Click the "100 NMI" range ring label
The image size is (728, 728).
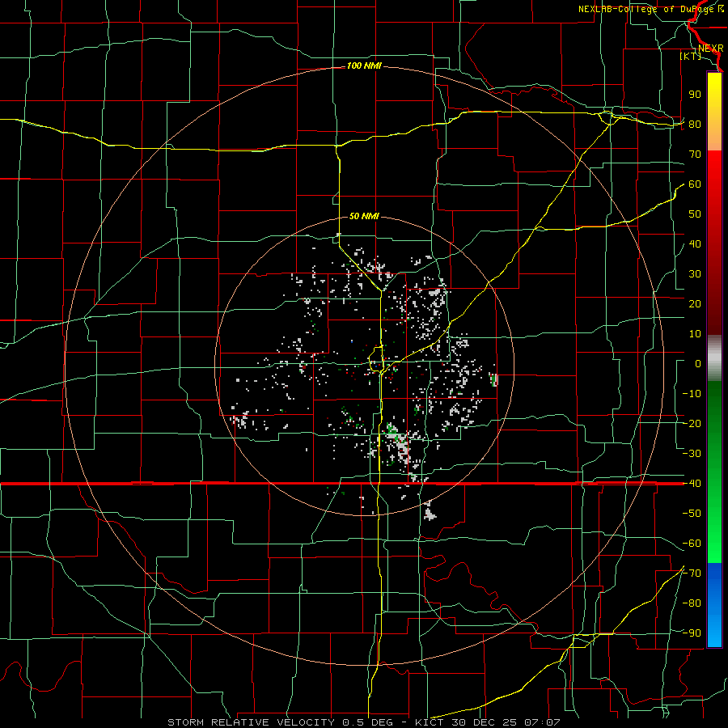(x=364, y=66)
